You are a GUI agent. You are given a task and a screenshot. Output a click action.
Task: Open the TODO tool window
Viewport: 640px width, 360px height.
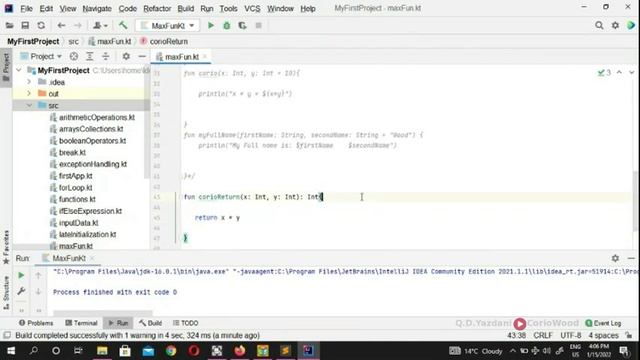185,323
